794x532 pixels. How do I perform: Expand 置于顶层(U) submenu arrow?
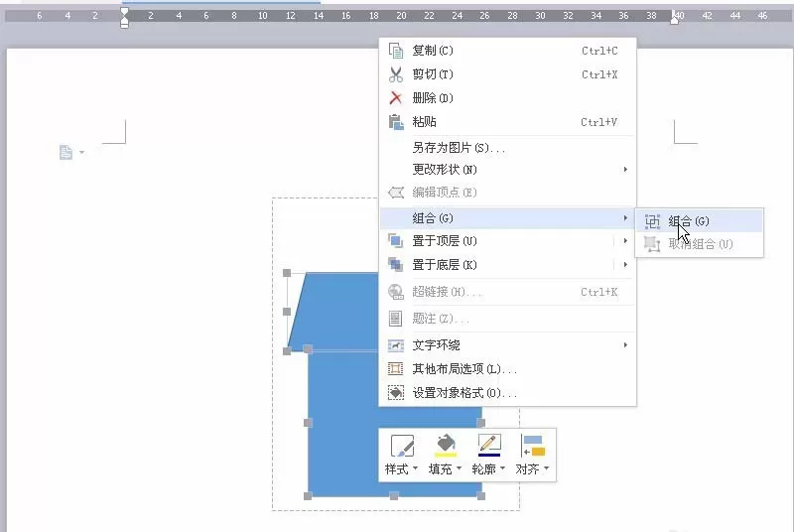[x=625, y=241]
